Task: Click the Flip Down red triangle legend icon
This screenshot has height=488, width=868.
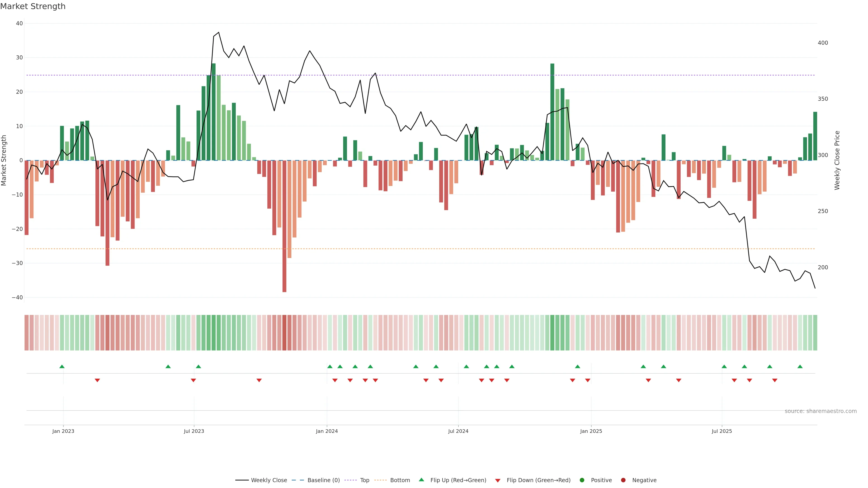Action: (x=498, y=481)
